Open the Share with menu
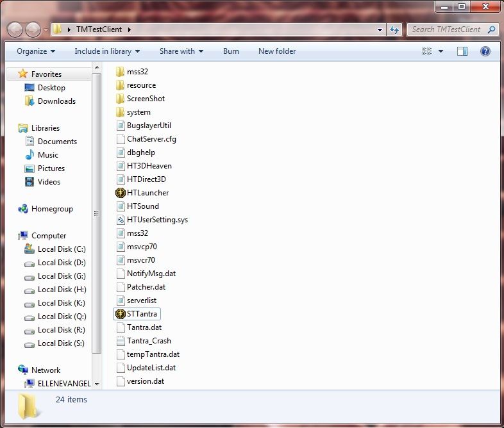The width and height of the screenshot is (504, 428). pos(181,51)
